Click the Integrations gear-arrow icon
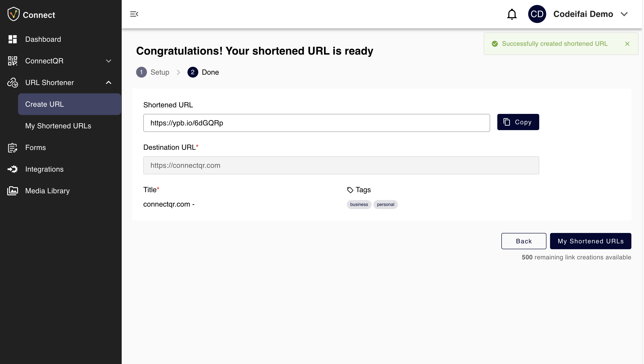The image size is (644, 364). (x=12, y=169)
